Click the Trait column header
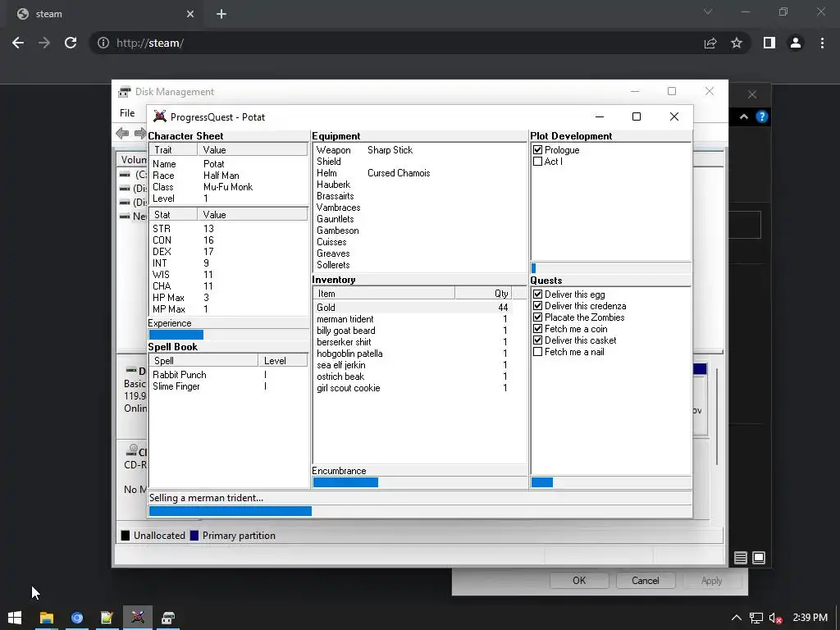This screenshot has height=630, width=840. click(x=173, y=150)
